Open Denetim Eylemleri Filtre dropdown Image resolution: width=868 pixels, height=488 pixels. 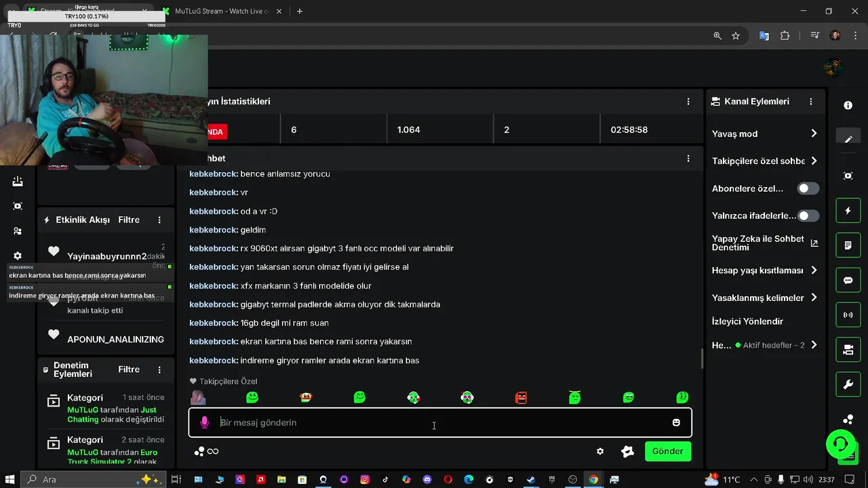129,369
